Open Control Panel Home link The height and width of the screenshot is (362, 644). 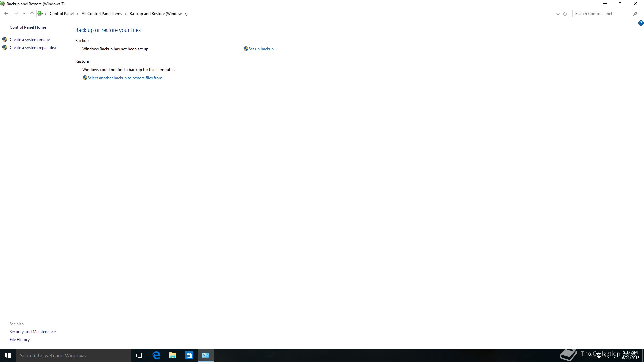28,27
